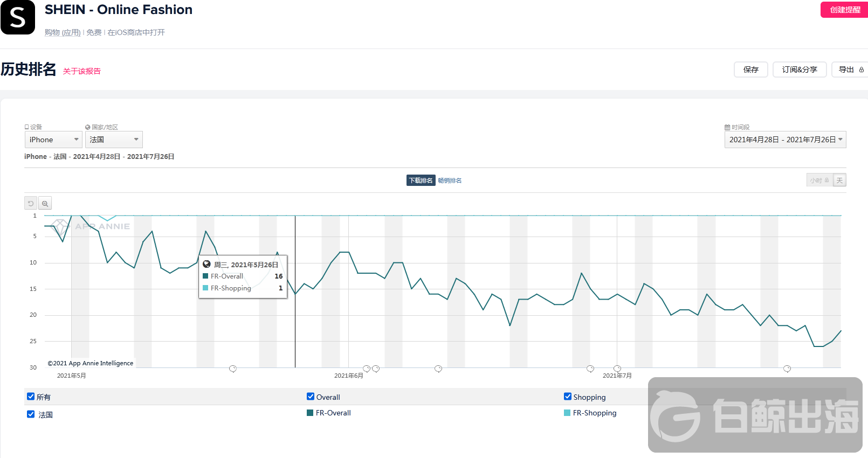868x458 pixels.
Task: Select the 下载排名 tab
Action: (x=421, y=181)
